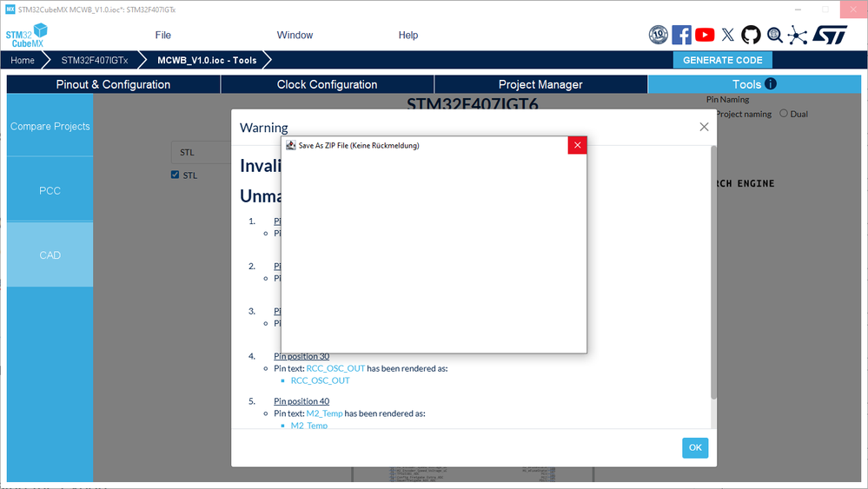Open the PCC sidebar section
The height and width of the screenshot is (489, 868).
point(50,190)
